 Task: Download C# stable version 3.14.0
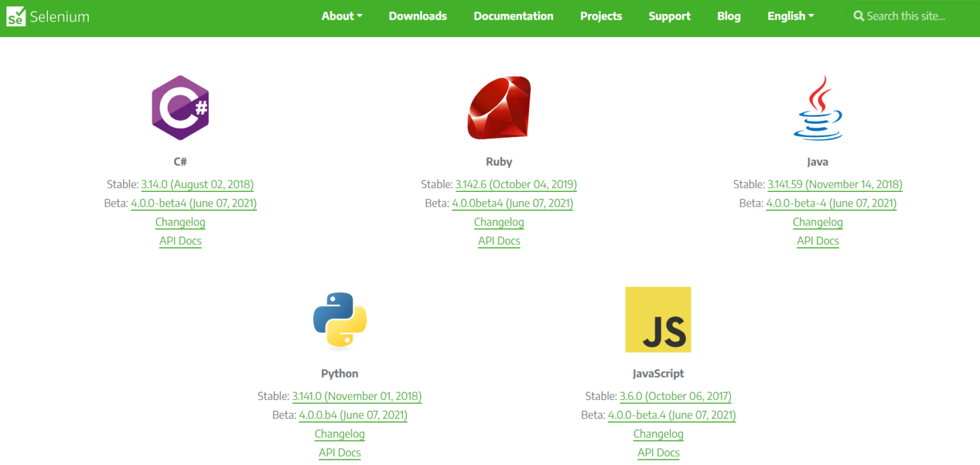click(x=197, y=184)
